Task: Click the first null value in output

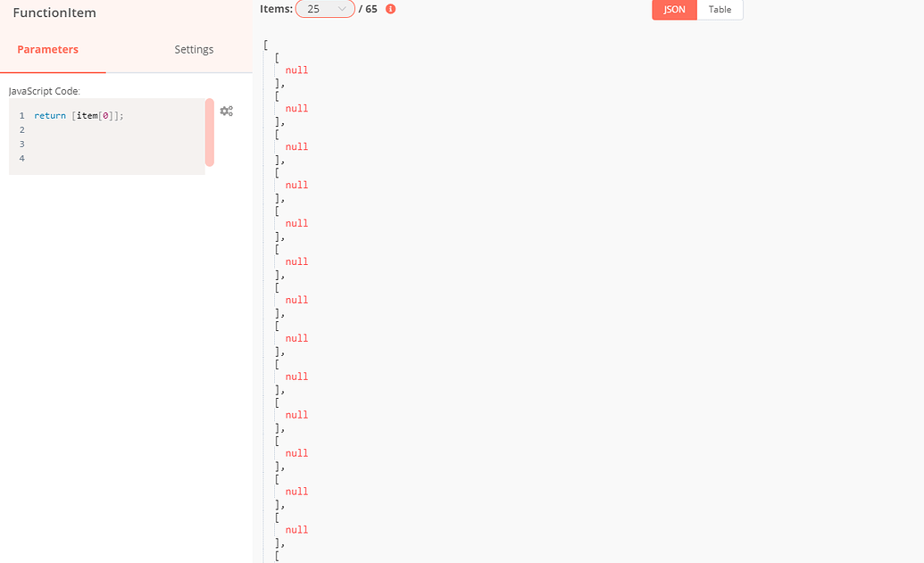Action: tap(296, 70)
